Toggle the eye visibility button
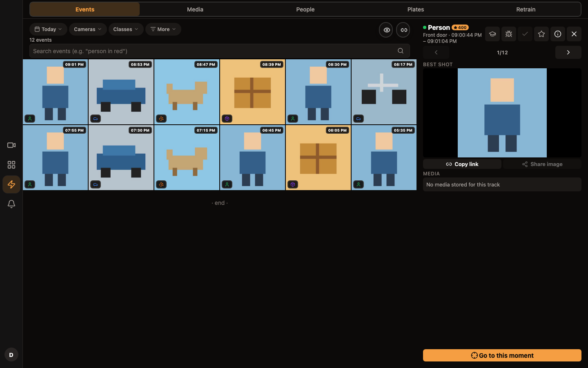Screen dimensions: 588x368 pos(386,30)
